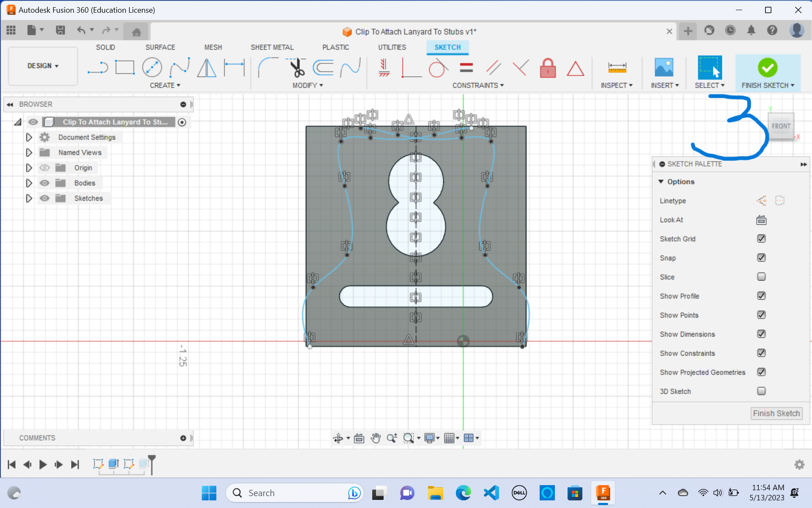Disable Show Constraints in Sketch Palette
Screen dimensions: 812x508
[762, 353]
